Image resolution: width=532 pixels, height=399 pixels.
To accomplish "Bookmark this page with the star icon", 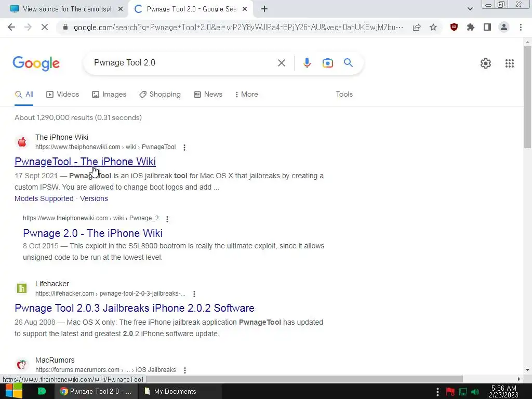I will [x=433, y=27].
